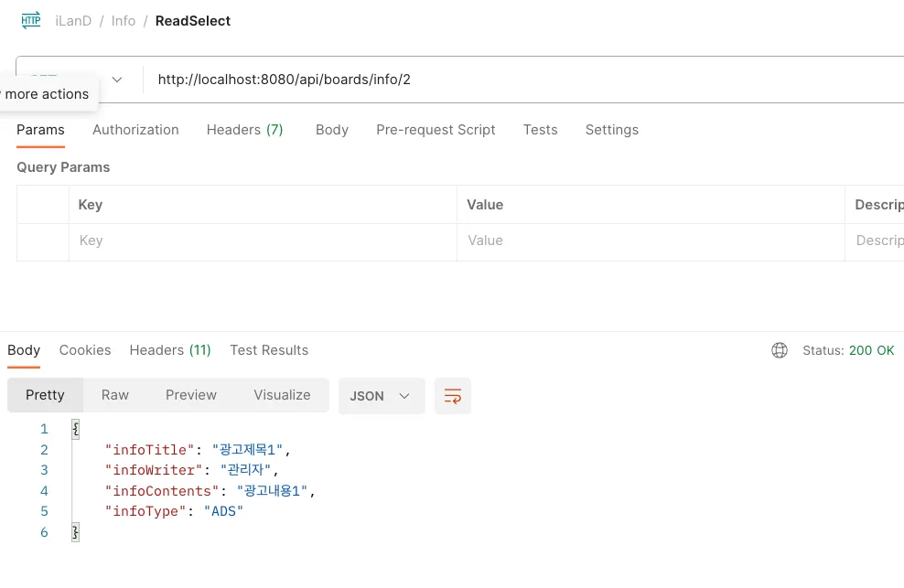Expand the HTTP method dropdown chevron
904x588 pixels.
pyautogui.click(x=117, y=80)
